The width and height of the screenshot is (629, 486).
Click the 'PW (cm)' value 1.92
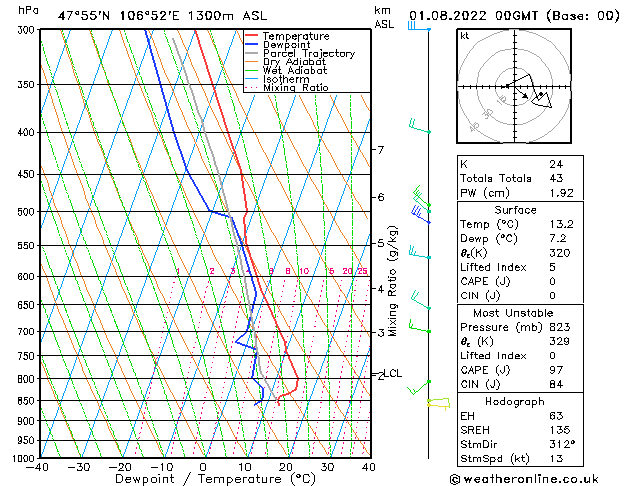coord(561,193)
